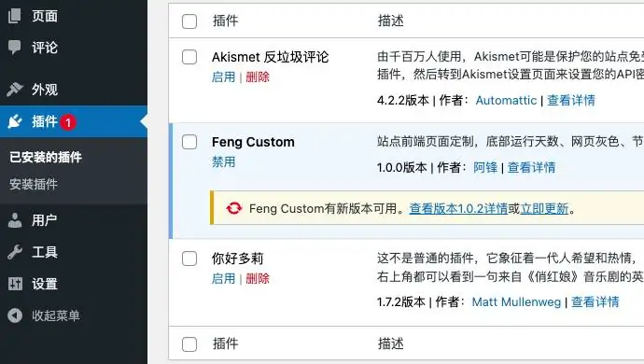Collapse menu via 收起菜单 arrow icon
The image size is (644, 364).
15,315
